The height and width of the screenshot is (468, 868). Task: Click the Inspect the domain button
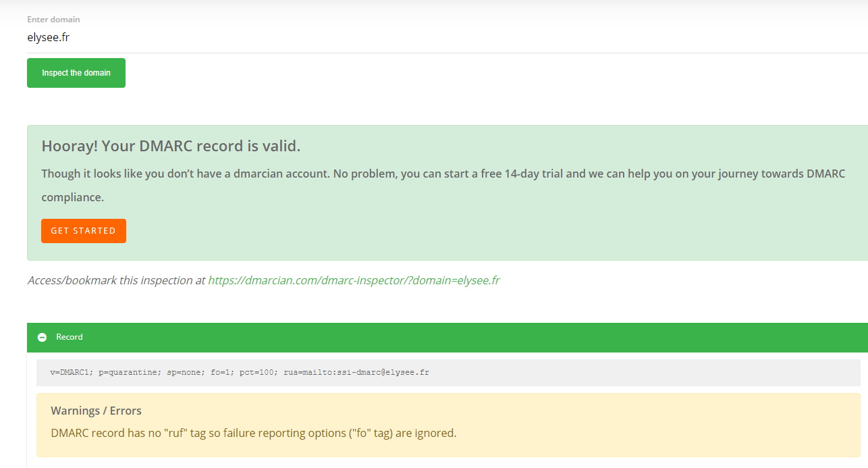coord(76,73)
